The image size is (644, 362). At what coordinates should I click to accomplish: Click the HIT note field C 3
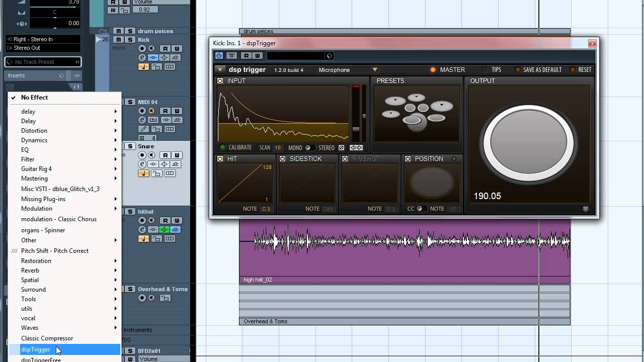[x=266, y=209]
